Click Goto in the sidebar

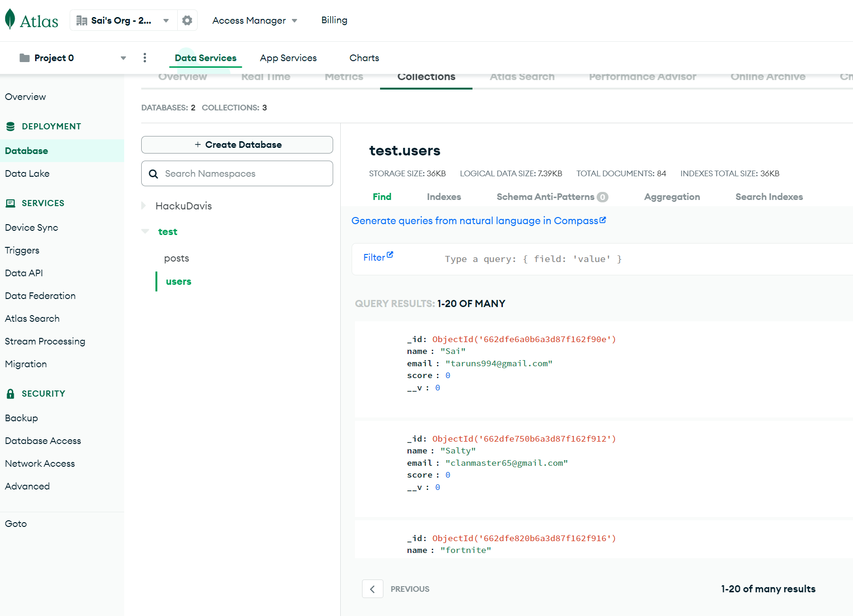pyautogui.click(x=16, y=524)
